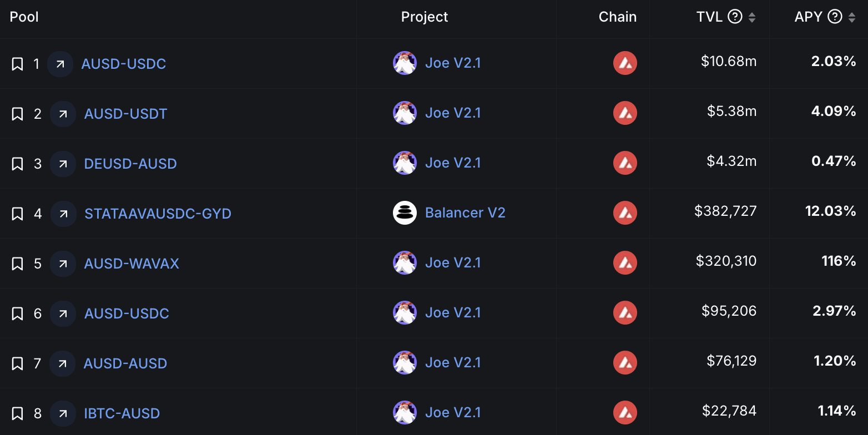Screen dimensions: 868x435
Task: Click the arrow icon beside DEUSD-AUSD
Action: (63, 164)
